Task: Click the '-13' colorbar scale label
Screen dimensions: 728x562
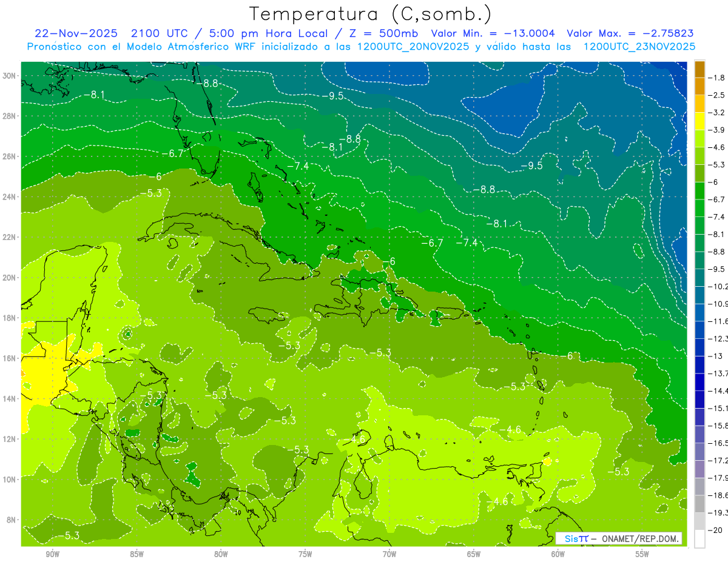Action: click(716, 356)
